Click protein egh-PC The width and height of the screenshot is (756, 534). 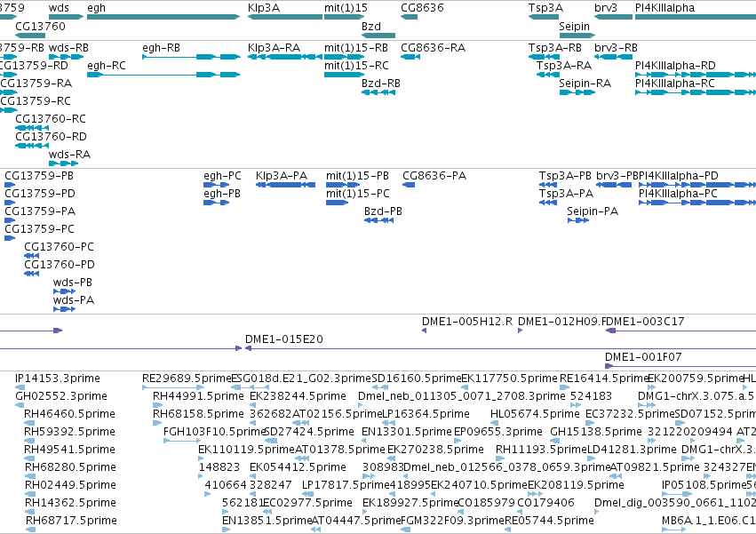[222, 176]
